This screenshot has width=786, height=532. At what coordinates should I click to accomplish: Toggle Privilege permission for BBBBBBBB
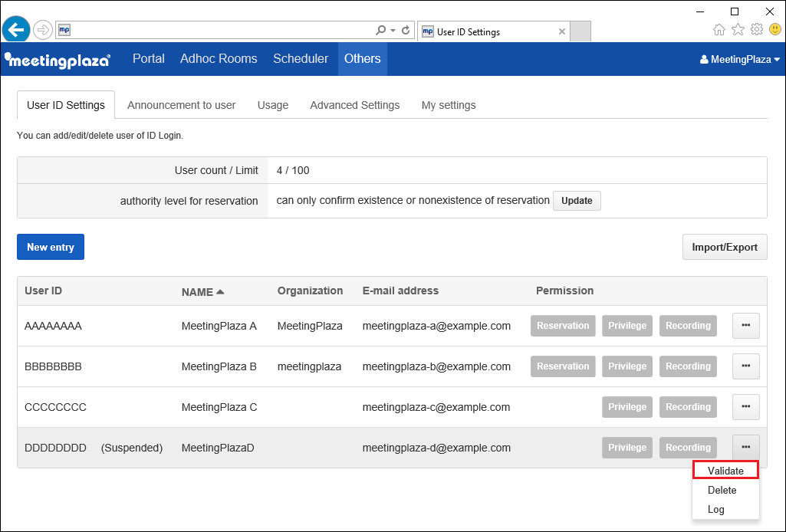pos(627,366)
